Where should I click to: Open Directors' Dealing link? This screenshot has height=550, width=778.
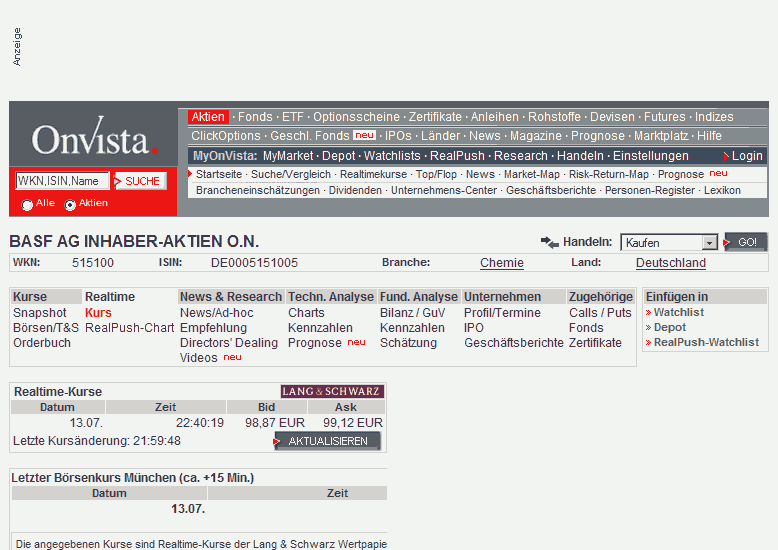tap(229, 343)
